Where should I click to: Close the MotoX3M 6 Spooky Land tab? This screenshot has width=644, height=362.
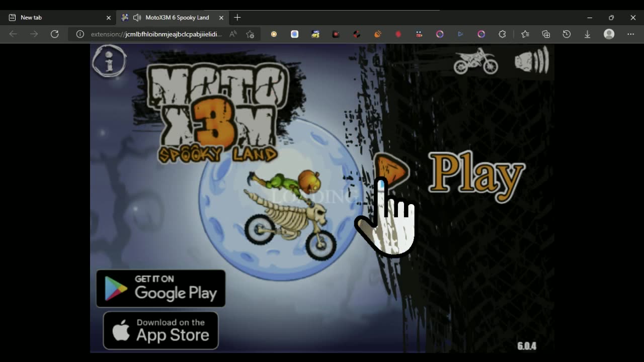pyautogui.click(x=221, y=18)
